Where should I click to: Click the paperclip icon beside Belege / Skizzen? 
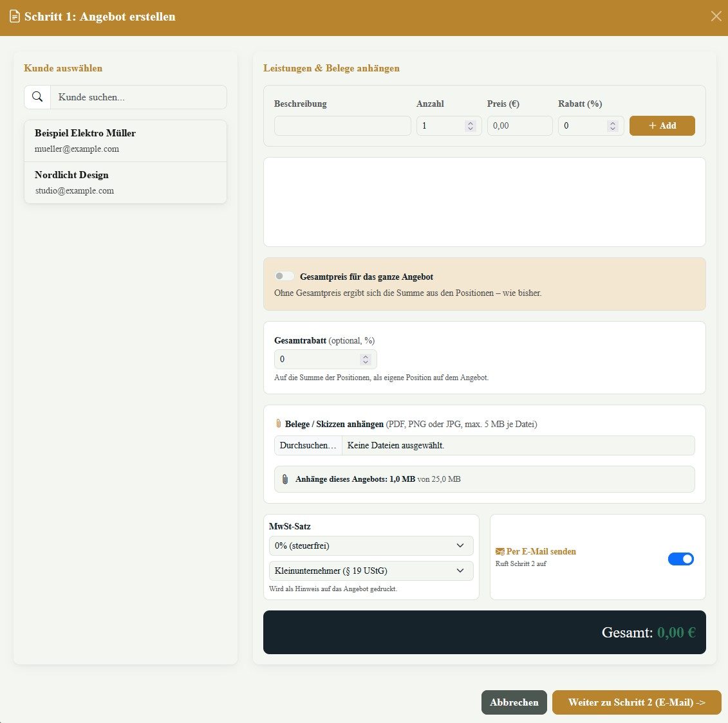(279, 423)
